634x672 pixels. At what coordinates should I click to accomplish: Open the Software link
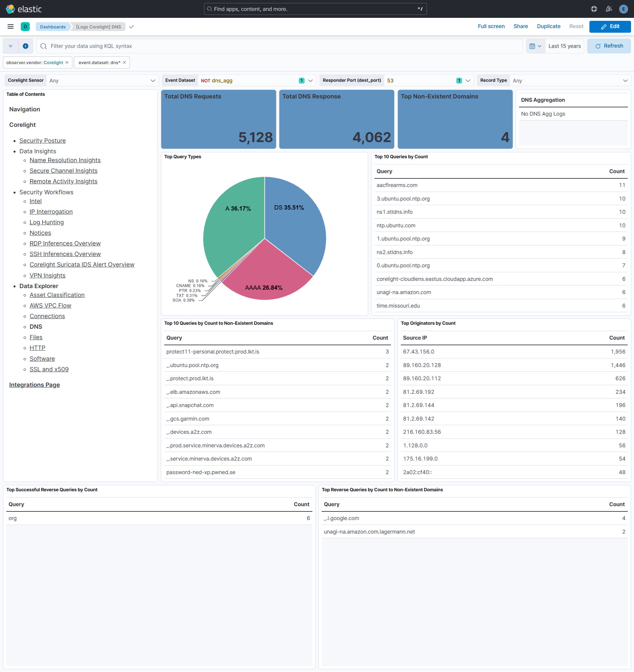(x=42, y=359)
